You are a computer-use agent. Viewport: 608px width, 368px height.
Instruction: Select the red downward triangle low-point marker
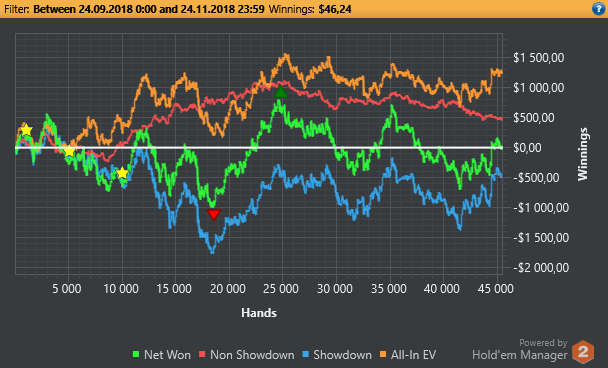214,214
